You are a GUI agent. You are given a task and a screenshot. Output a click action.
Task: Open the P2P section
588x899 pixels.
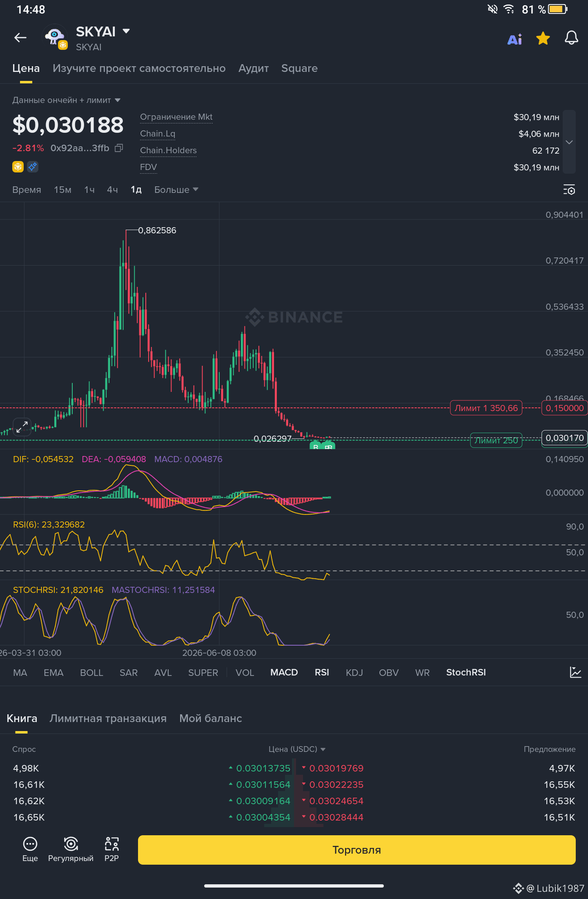[111, 849]
